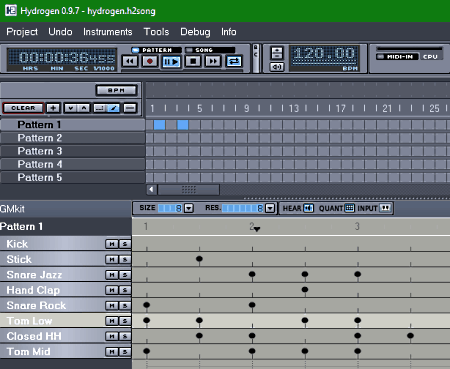
Task: Open the Tools menu
Action: click(156, 32)
